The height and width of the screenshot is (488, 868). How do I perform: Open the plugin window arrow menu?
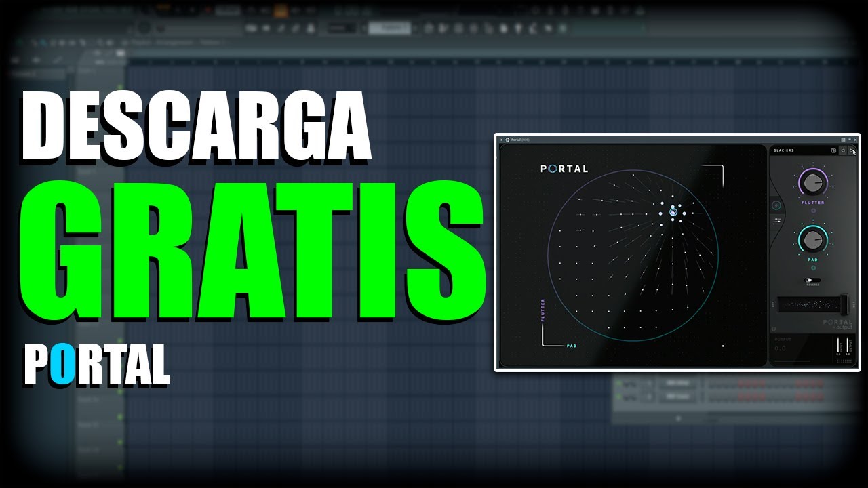click(x=501, y=140)
